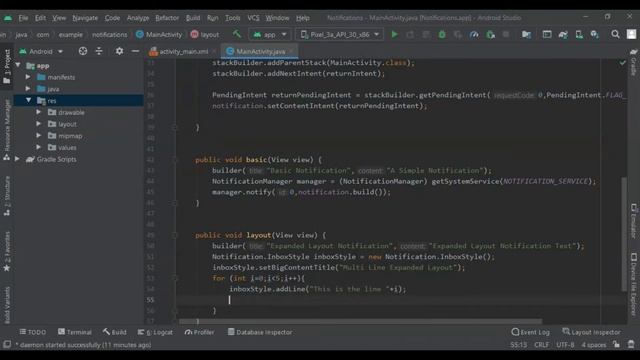Click the Profile app gauge icon
Screen dimensions: 640x360
pos(474,35)
